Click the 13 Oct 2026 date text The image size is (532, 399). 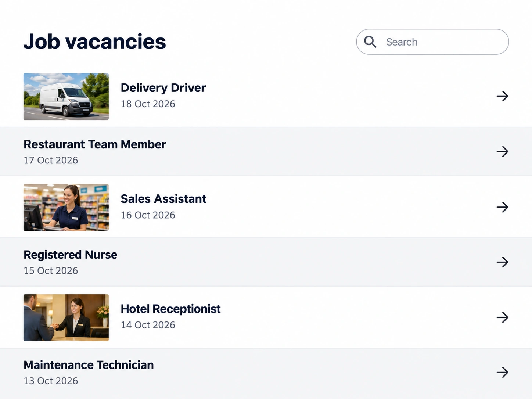51,381
